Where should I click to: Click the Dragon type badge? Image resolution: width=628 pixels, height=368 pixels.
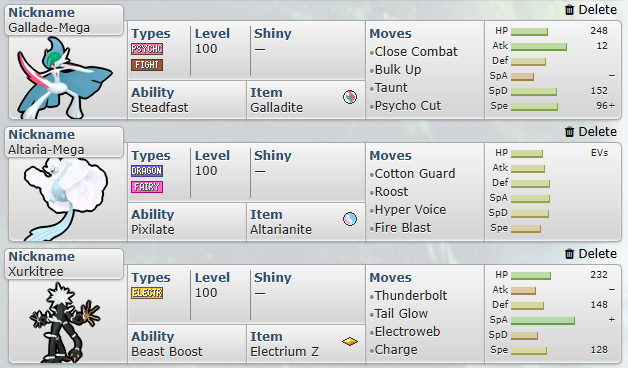[x=147, y=171]
